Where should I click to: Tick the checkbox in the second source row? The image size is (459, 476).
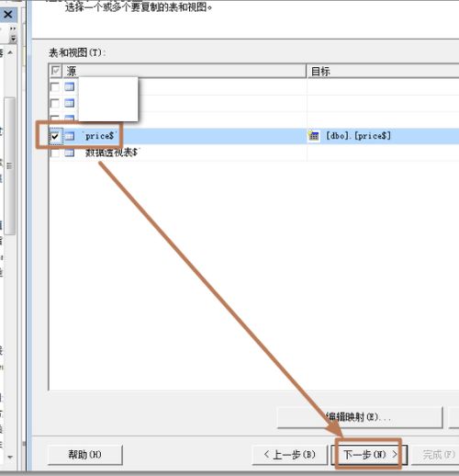[x=55, y=104]
